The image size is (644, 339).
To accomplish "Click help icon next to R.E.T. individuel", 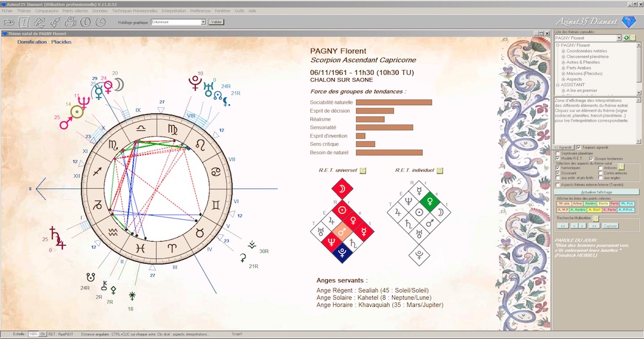I will [x=440, y=171].
